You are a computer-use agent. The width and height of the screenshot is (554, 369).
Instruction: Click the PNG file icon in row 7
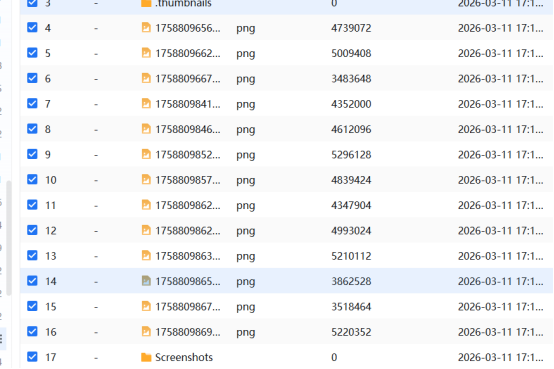point(146,104)
